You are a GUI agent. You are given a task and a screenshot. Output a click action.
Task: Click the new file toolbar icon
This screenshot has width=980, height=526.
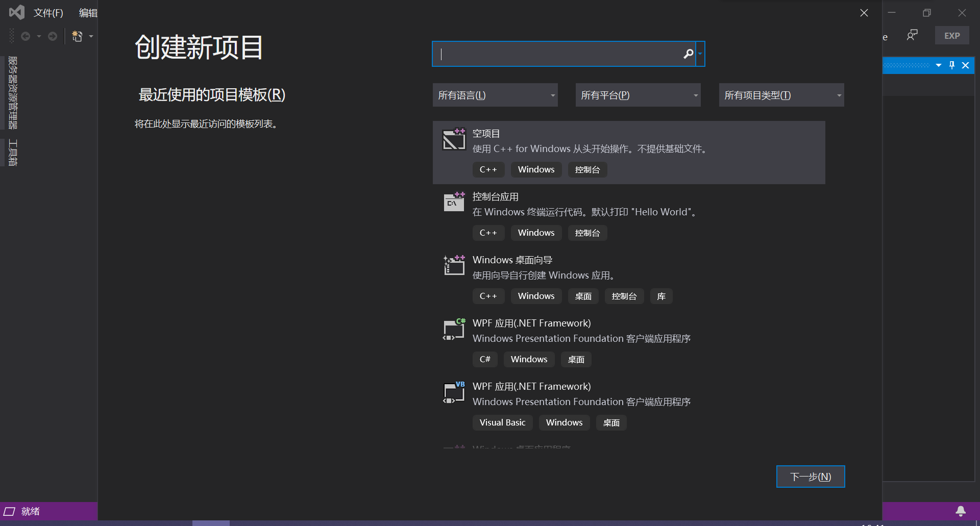[x=78, y=36]
